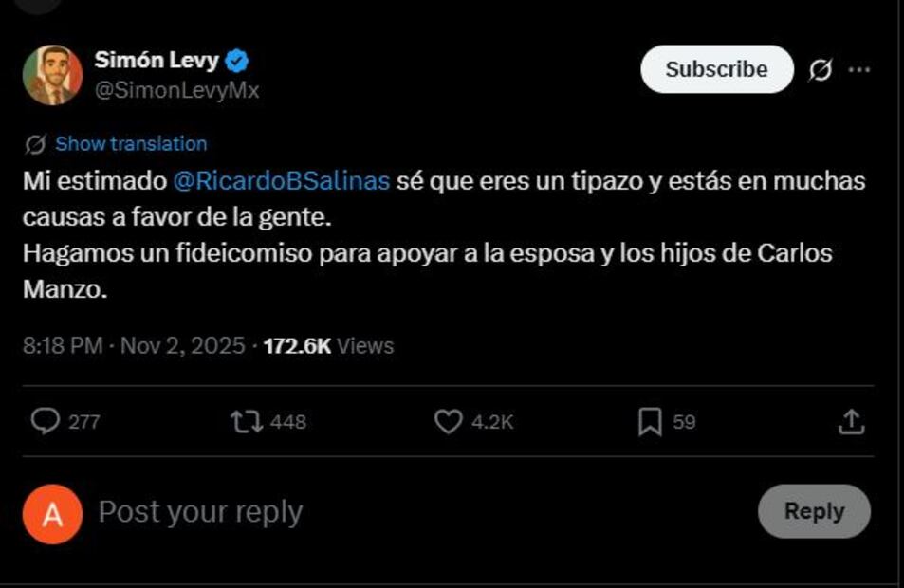
Task: View the 172.6K Views analytics
Action: pyautogui.click(x=328, y=346)
